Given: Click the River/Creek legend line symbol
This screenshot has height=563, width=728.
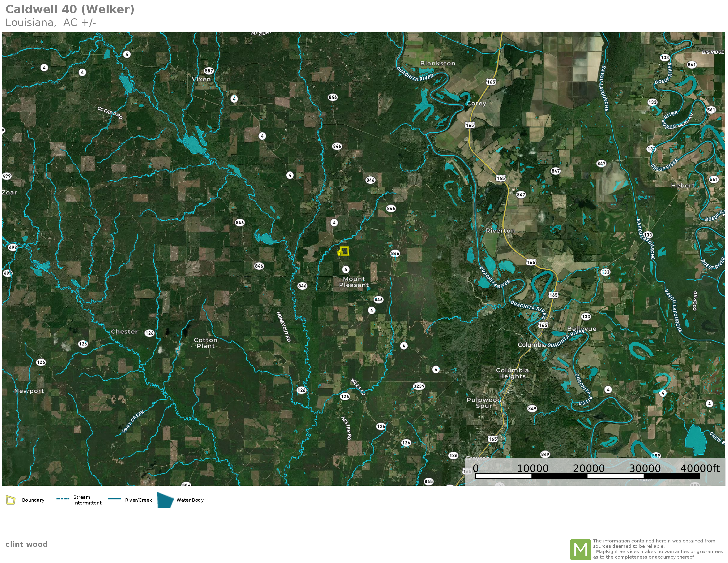Looking at the screenshot, I should click(x=114, y=499).
